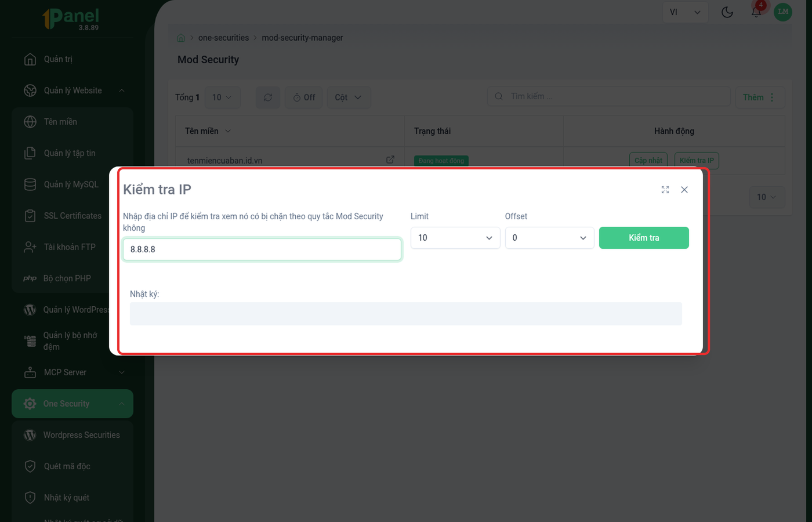812x522 pixels.
Task: Click the Quét mã độc shield icon
Action: (x=30, y=466)
